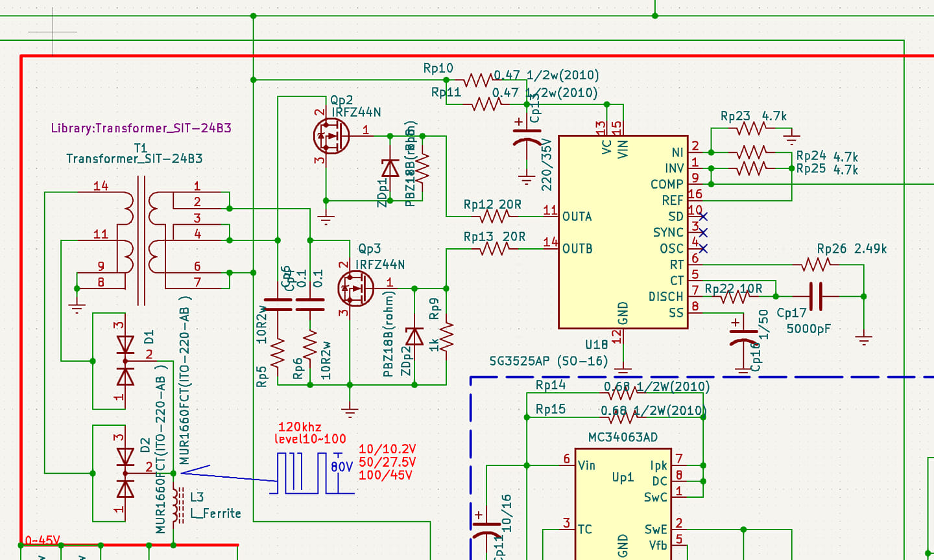Viewport: 934px width, 560px height.
Task: Select the Rp23 4.7k resistor symbol
Action: tap(752, 128)
